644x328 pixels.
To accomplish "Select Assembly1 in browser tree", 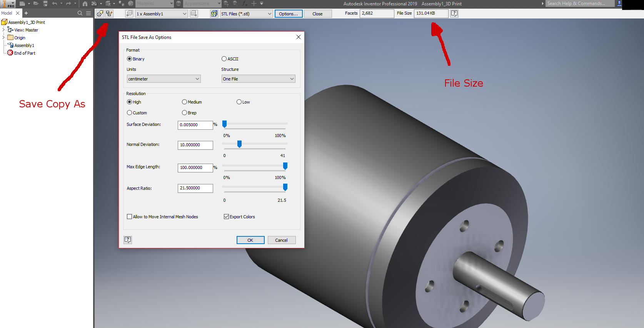I will (24, 45).
